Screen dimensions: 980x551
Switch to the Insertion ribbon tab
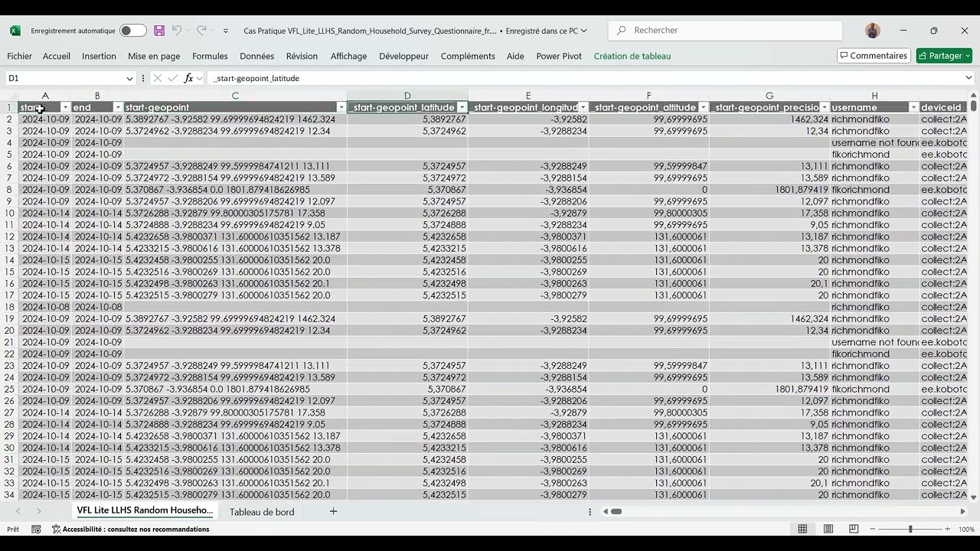coord(99,56)
